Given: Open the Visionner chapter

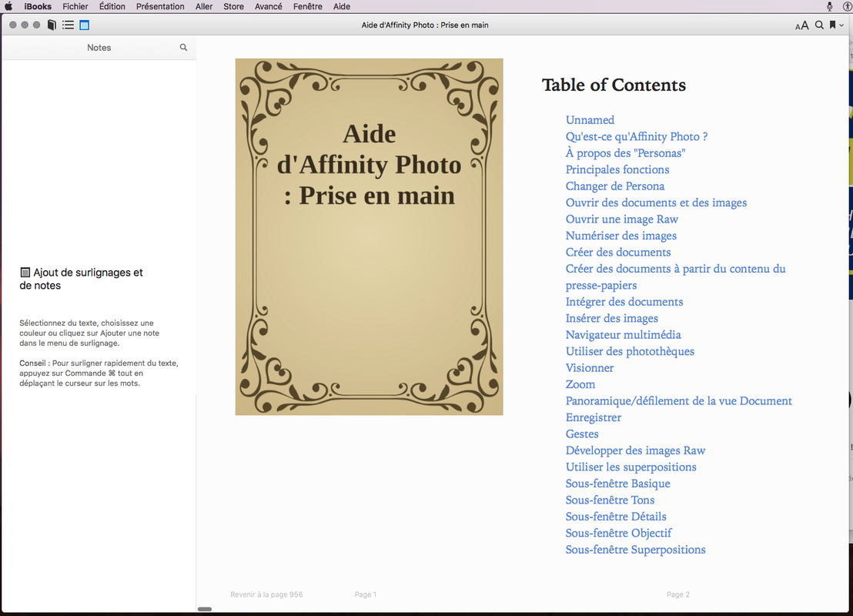Looking at the screenshot, I should (x=589, y=368).
